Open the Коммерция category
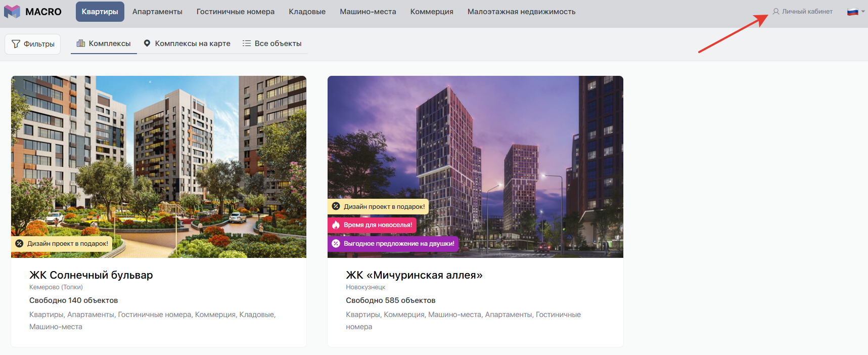The image size is (868, 355). [432, 12]
